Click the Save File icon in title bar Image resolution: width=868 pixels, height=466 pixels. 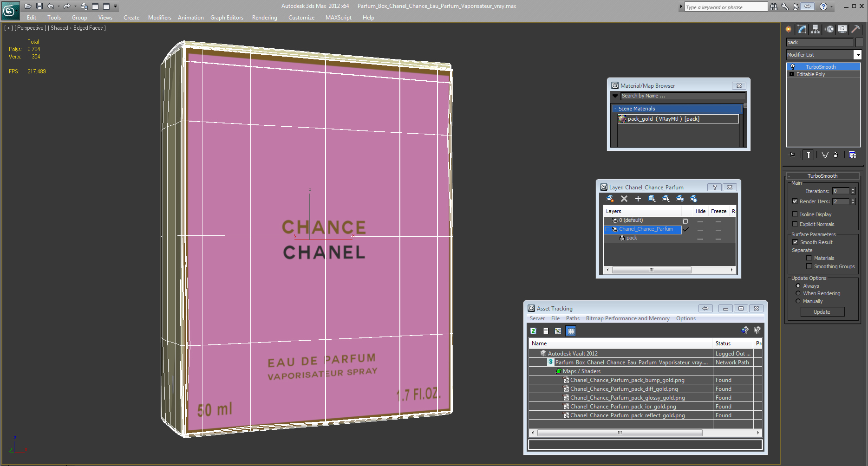pos(39,6)
